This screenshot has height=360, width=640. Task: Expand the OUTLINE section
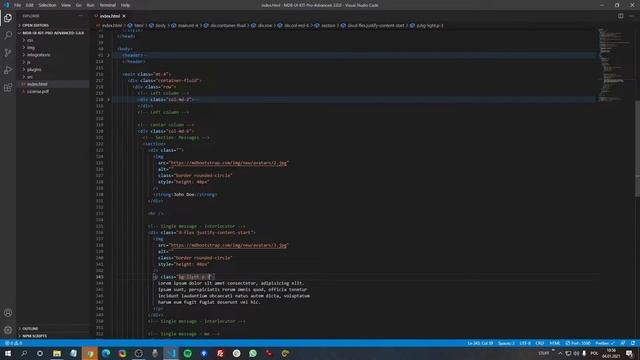(x=30, y=329)
